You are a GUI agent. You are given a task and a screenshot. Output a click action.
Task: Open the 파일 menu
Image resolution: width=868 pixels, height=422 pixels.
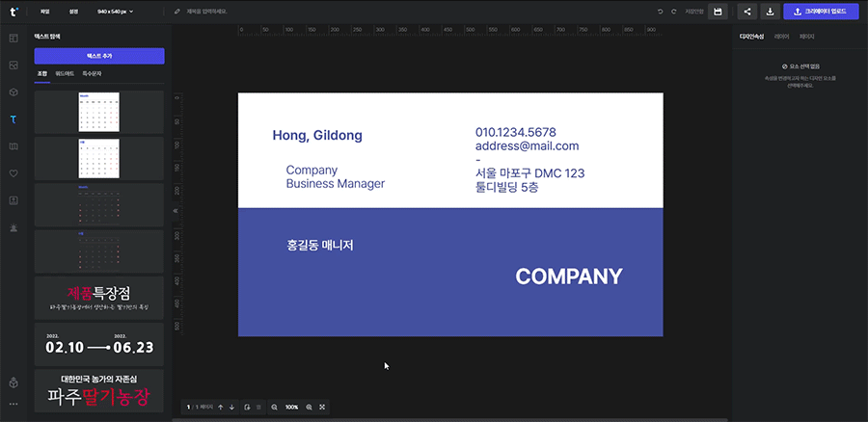click(45, 12)
